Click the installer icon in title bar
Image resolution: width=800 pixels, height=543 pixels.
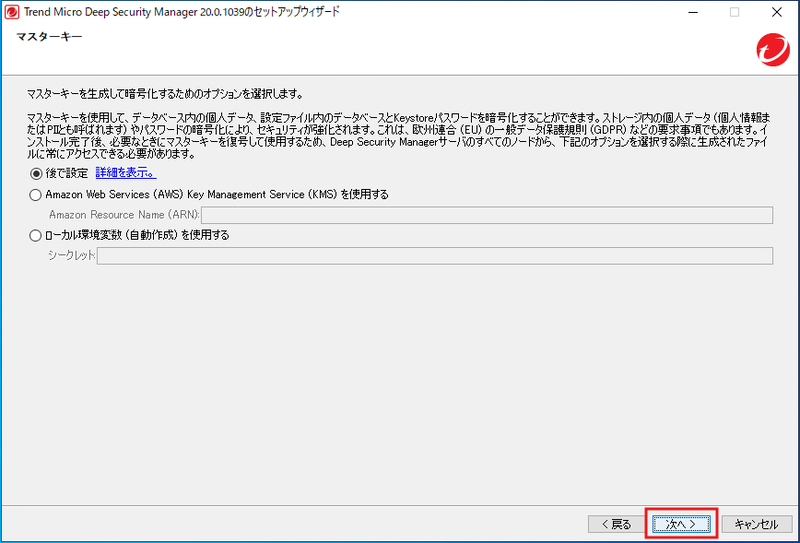[x=11, y=12]
